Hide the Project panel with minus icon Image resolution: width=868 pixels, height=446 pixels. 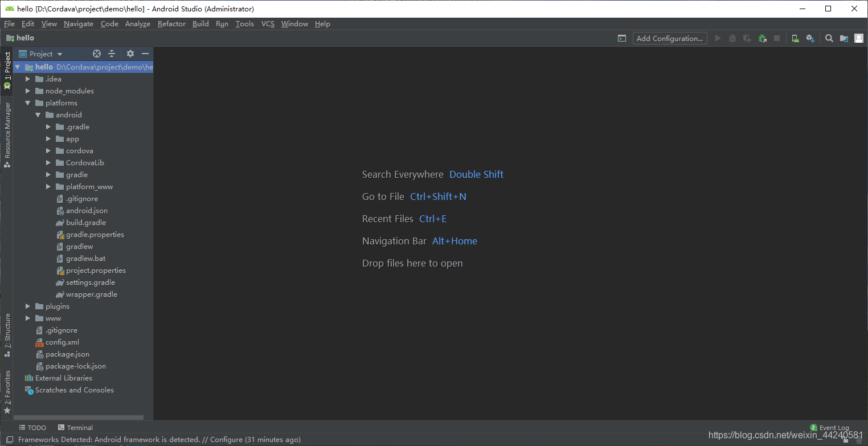tap(145, 54)
